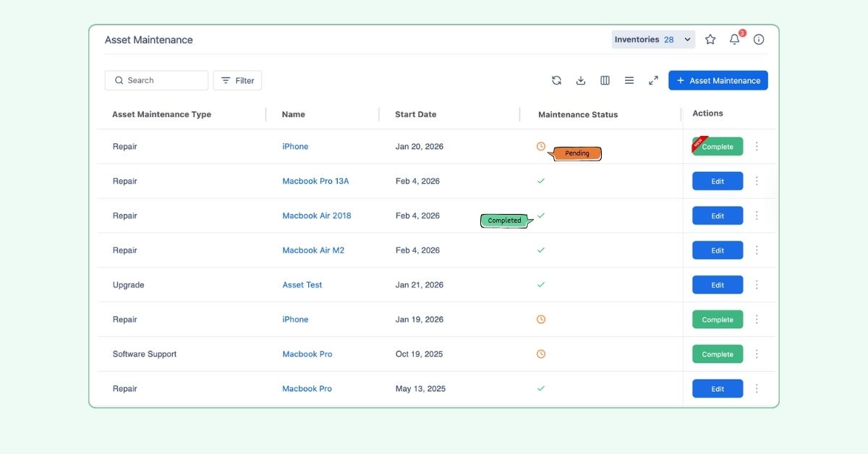The image size is (868, 454).
Task: Click the info circle icon
Action: click(759, 40)
